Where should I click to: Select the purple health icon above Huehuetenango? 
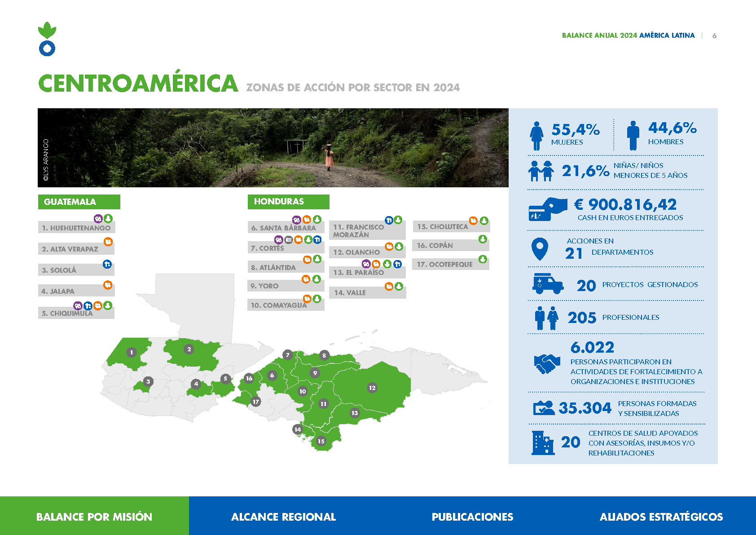tap(98, 219)
